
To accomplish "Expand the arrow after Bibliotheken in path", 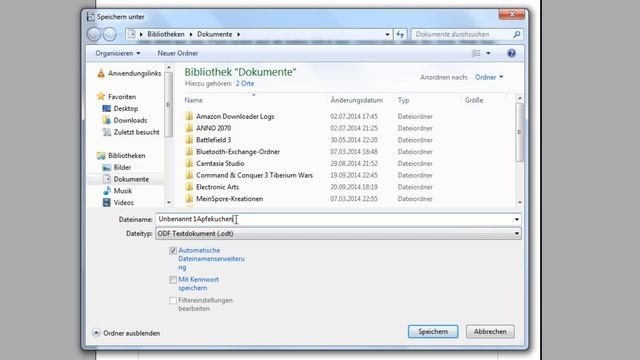I will (191, 34).
